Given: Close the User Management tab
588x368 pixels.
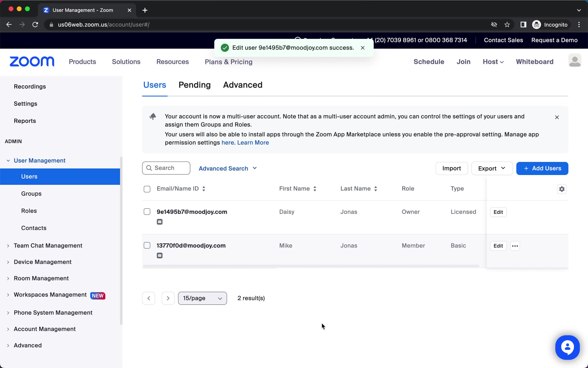Looking at the screenshot, I should tap(129, 10).
